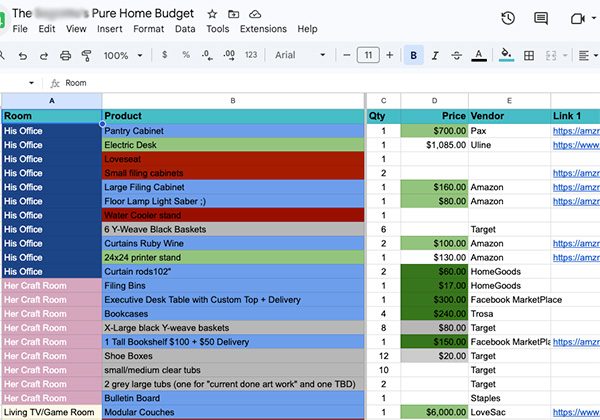Open the text color picker
Image resolution: width=600 pixels, height=420 pixels.
(x=479, y=56)
